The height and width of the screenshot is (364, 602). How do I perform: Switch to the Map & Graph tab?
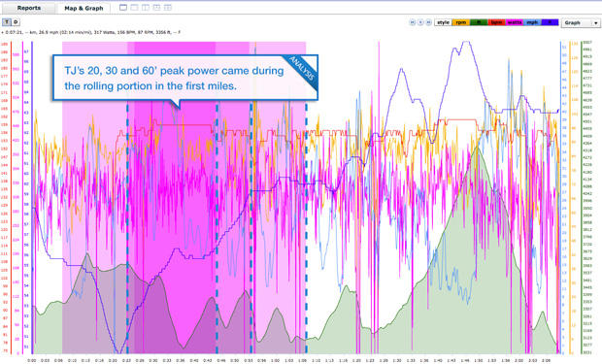(x=84, y=8)
